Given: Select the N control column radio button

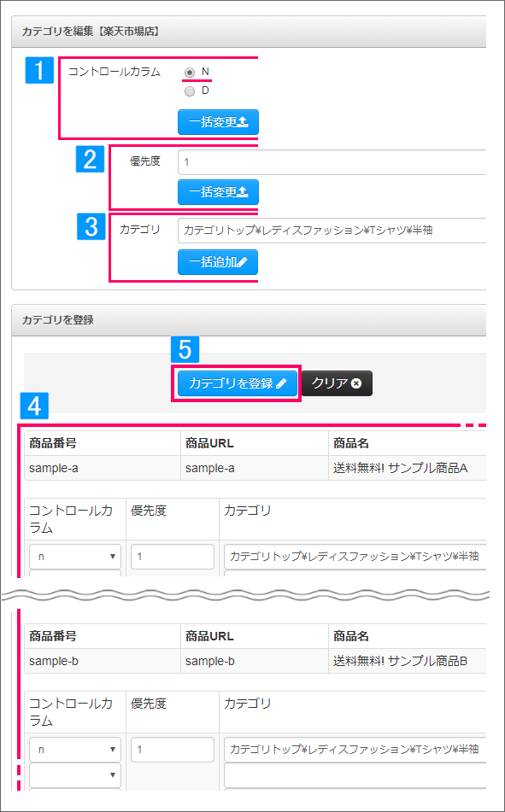Looking at the screenshot, I should pyautogui.click(x=190, y=73).
